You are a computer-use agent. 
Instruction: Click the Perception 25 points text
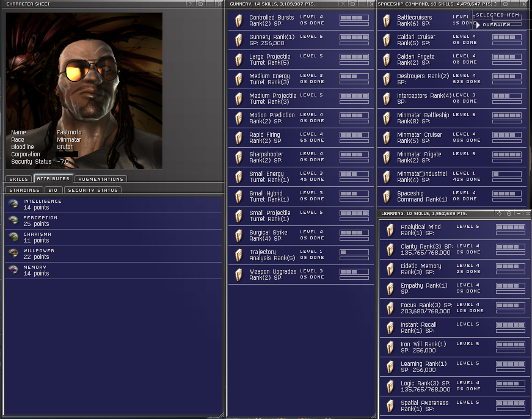[x=36, y=224]
